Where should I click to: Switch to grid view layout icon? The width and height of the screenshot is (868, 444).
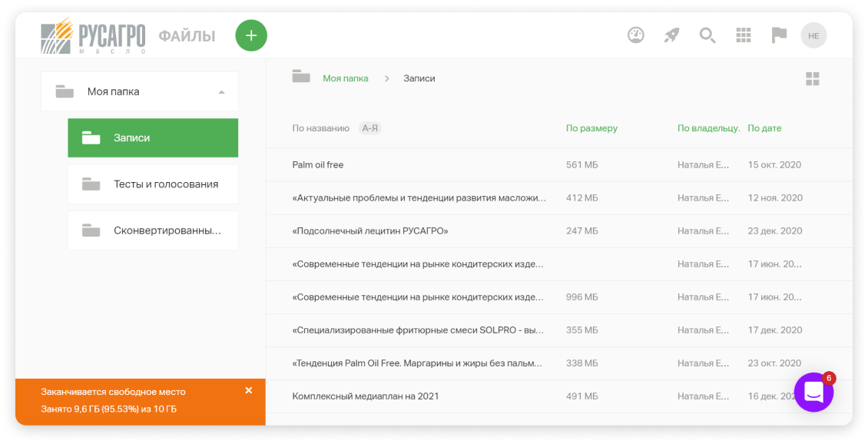click(x=812, y=78)
